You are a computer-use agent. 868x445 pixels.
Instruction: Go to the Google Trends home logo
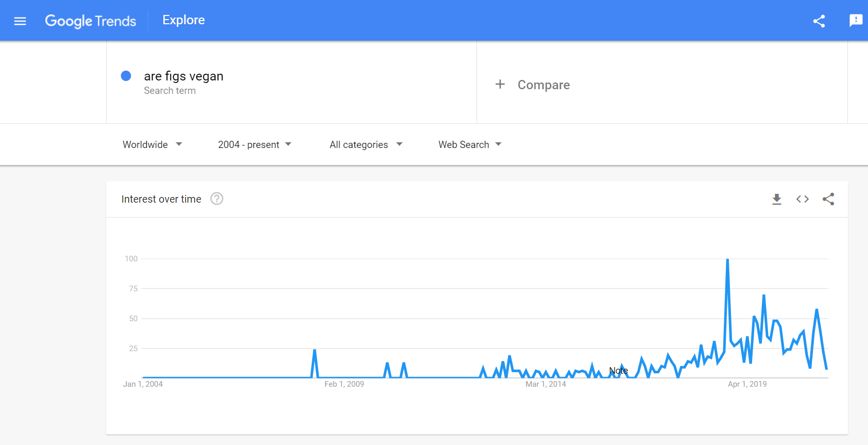[x=91, y=21]
